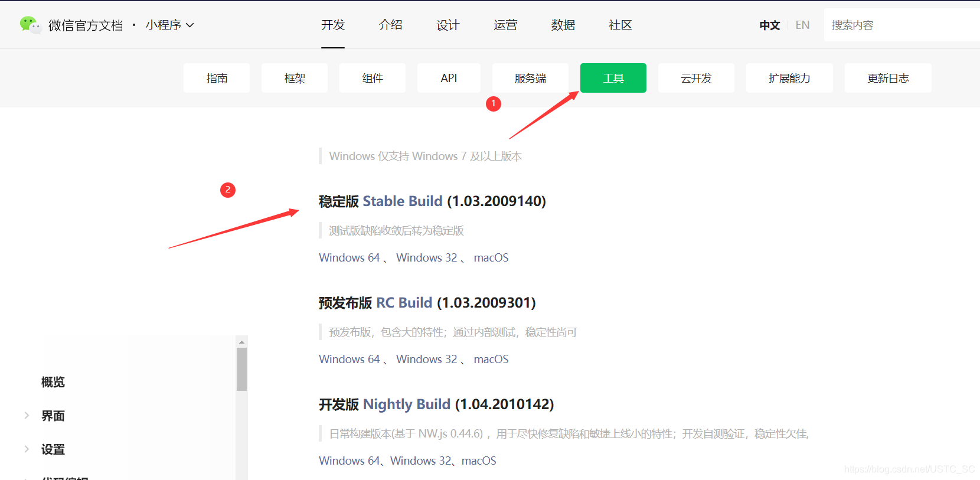The image size is (980, 480).
Task: Download RC Build macOS
Action: (491, 359)
